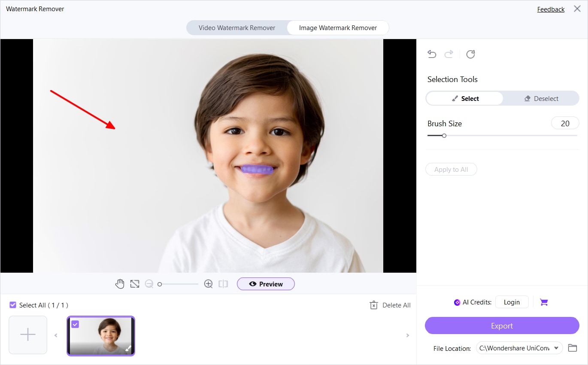This screenshot has width=588, height=365.
Task: Click the compare split view icon
Action: pyautogui.click(x=223, y=284)
